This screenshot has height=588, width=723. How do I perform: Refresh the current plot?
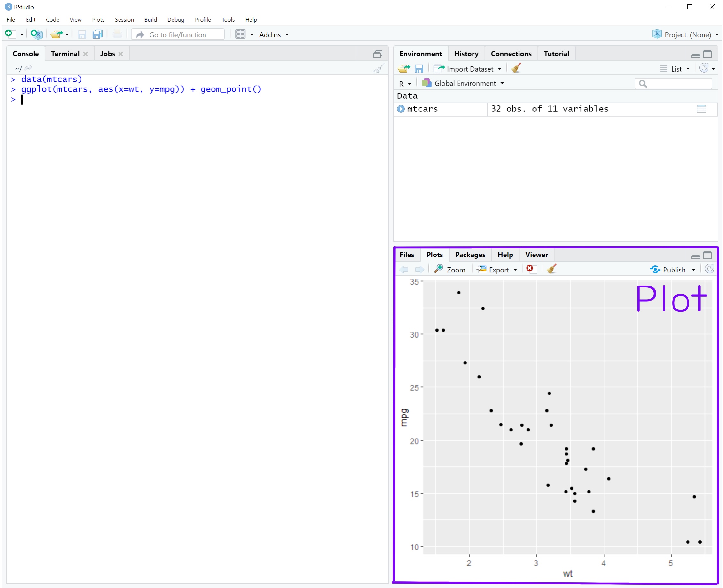pos(710,269)
